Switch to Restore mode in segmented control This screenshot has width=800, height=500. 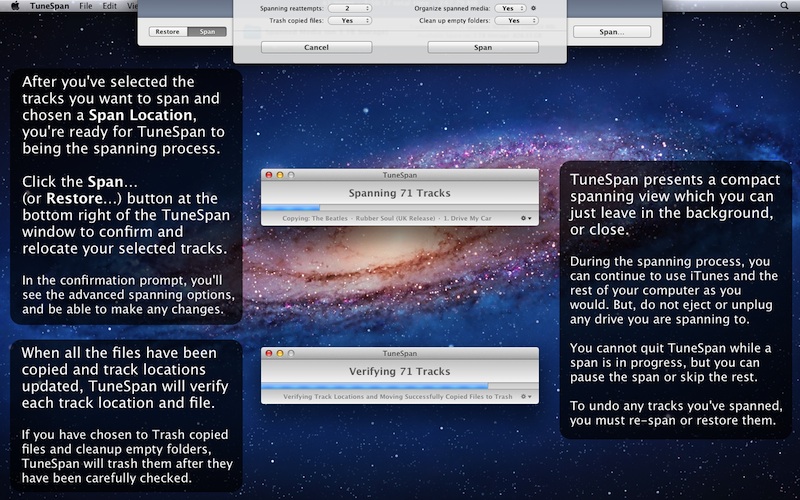click(168, 32)
